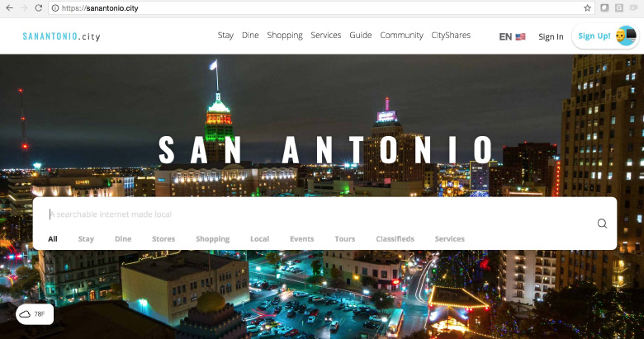Open the Dine navigation menu

(x=250, y=35)
